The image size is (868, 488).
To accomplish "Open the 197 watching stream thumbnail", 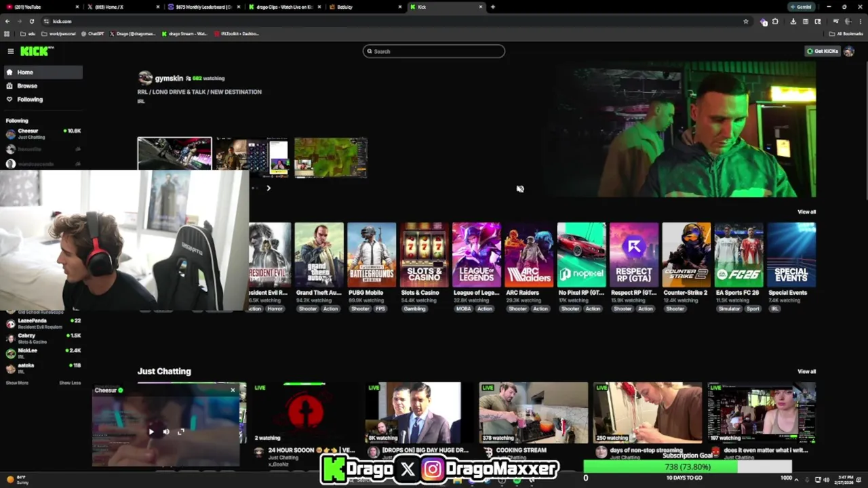I will pos(762,413).
